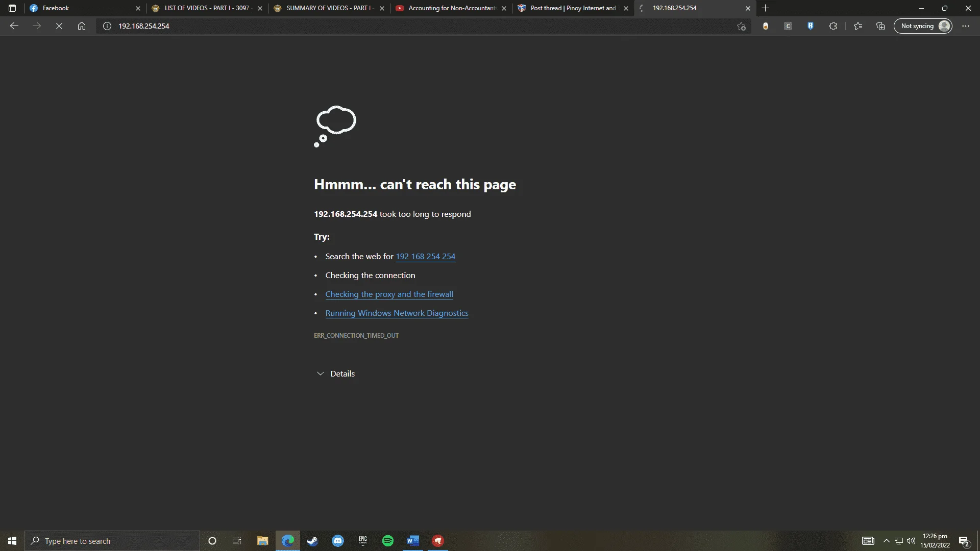The width and height of the screenshot is (980, 551).
Task: Open the Extensions puzzle icon
Action: point(833,26)
